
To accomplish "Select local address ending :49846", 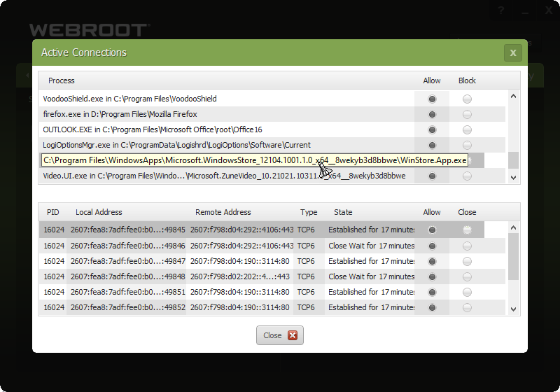I will click(x=128, y=246).
